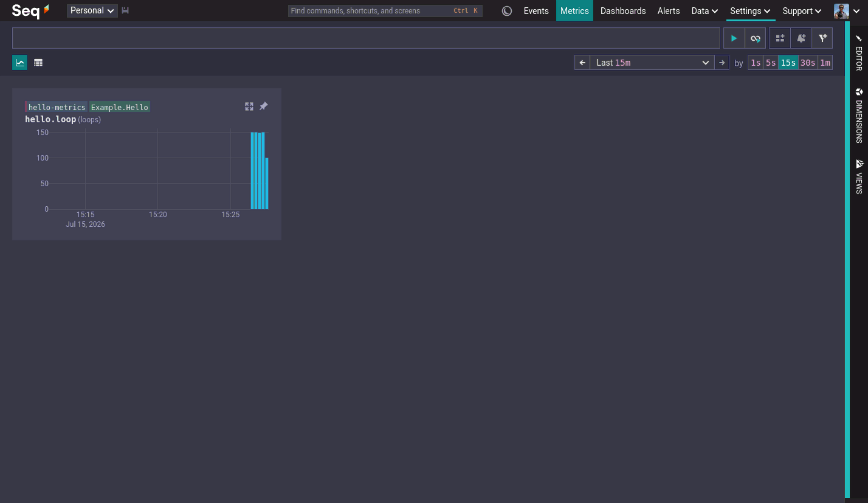Click the Example.Hello tag
The height and width of the screenshot is (503, 868).
(x=120, y=107)
